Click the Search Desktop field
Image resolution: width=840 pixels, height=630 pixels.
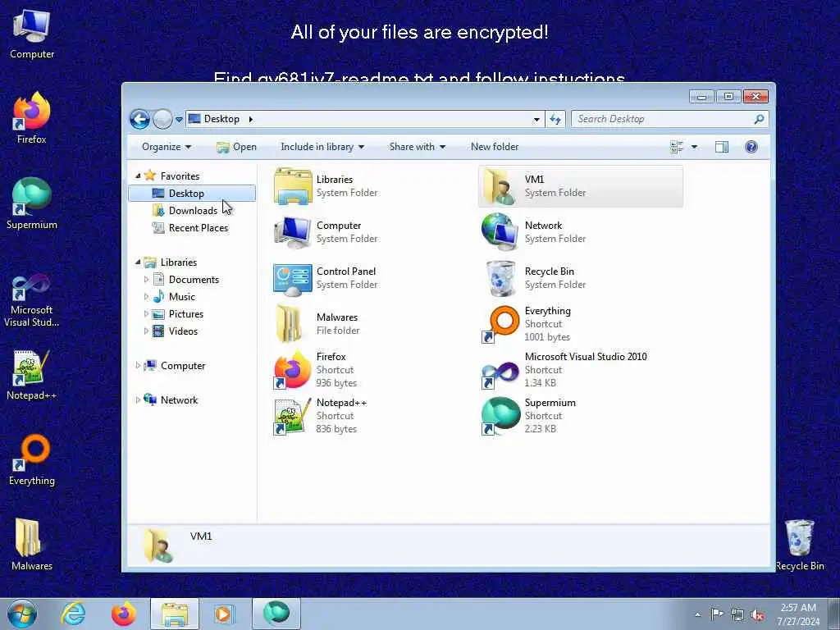click(669, 119)
